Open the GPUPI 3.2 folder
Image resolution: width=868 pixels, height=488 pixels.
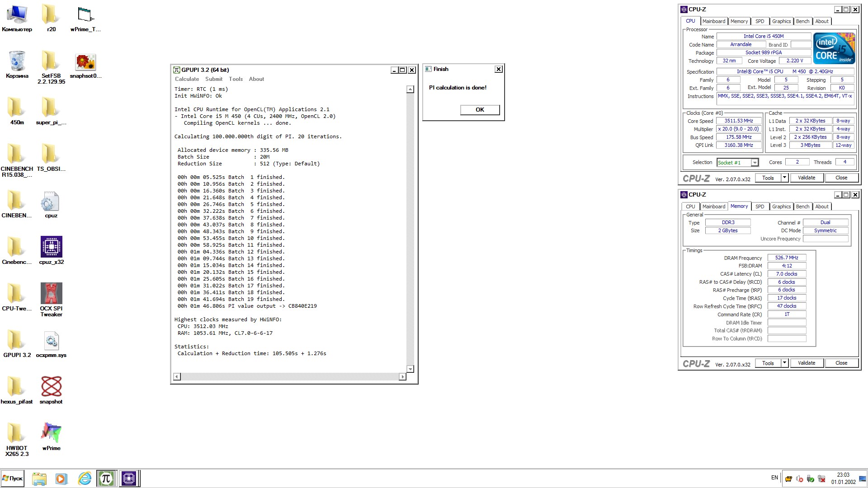pyautogui.click(x=17, y=344)
